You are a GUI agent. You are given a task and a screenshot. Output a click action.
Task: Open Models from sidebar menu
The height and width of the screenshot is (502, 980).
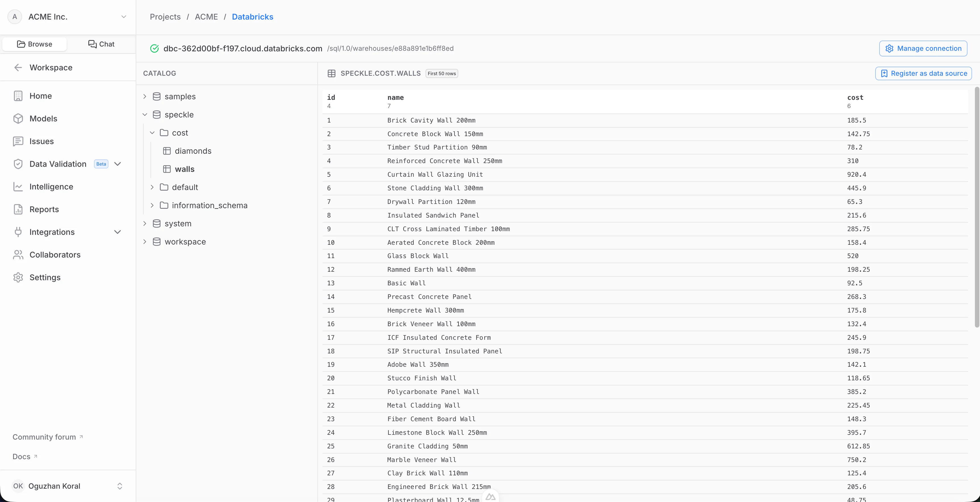(x=43, y=119)
